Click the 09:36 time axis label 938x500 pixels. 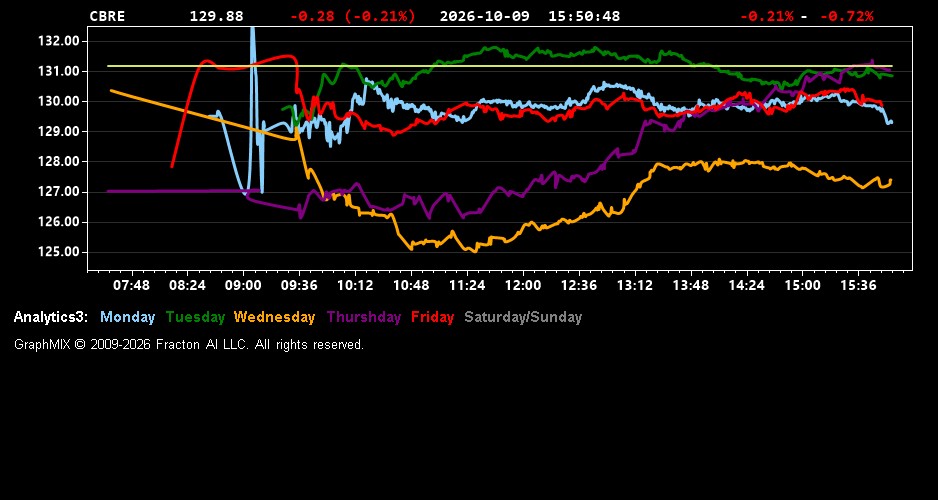click(x=299, y=285)
